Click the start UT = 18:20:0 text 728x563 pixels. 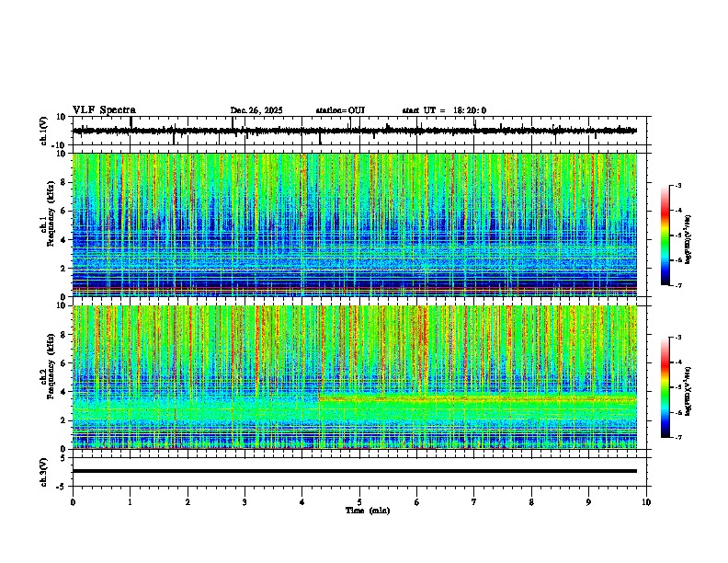(444, 110)
